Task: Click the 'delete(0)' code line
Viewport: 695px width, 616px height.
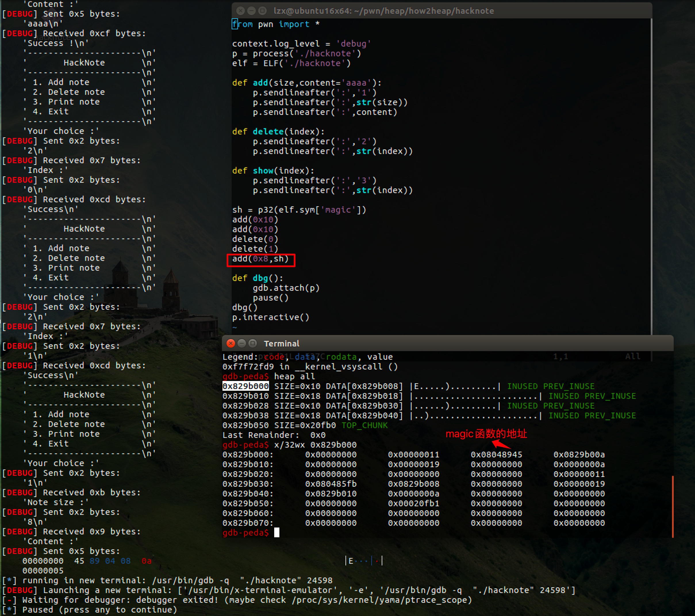Action: (255, 239)
